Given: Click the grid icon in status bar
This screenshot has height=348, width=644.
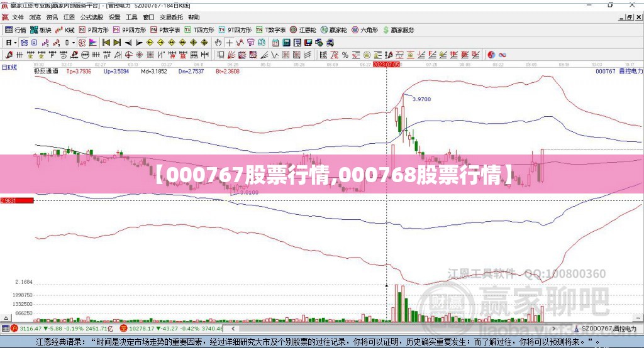Looking at the screenshot, I should point(5,329).
